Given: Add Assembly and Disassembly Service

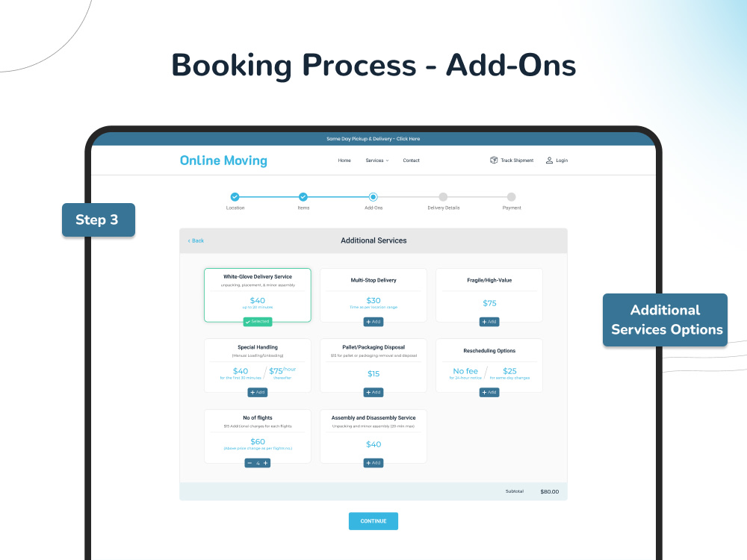Looking at the screenshot, I should pos(373,463).
